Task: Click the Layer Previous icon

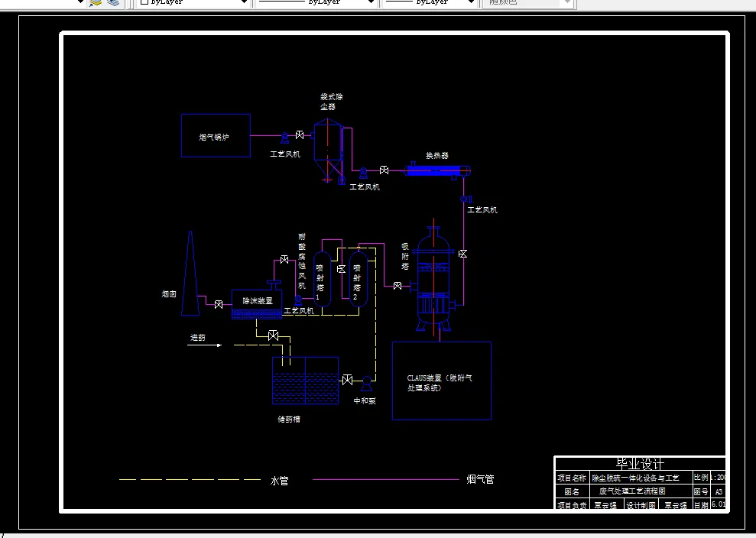Action: [x=114, y=3]
